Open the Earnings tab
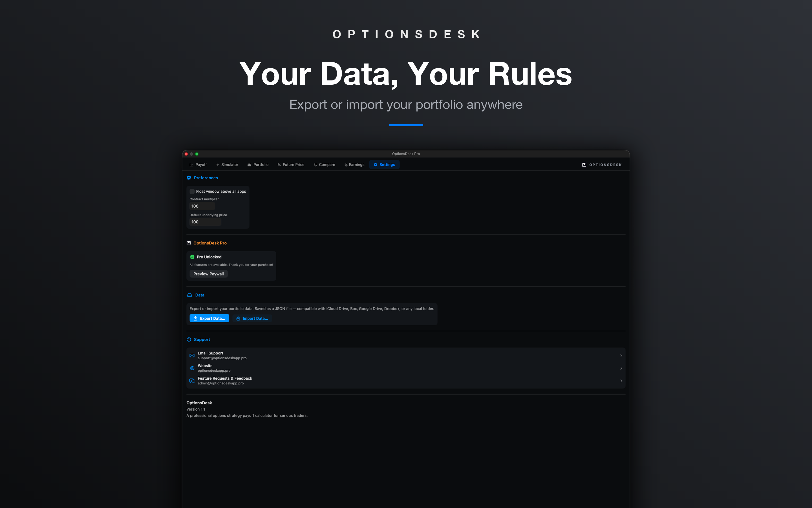The width and height of the screenshot is (812, 508). pos(354,165)
